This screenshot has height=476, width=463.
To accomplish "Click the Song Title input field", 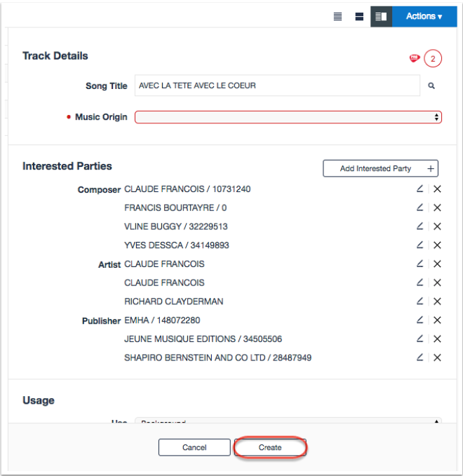I will click(x=277, y=86).
